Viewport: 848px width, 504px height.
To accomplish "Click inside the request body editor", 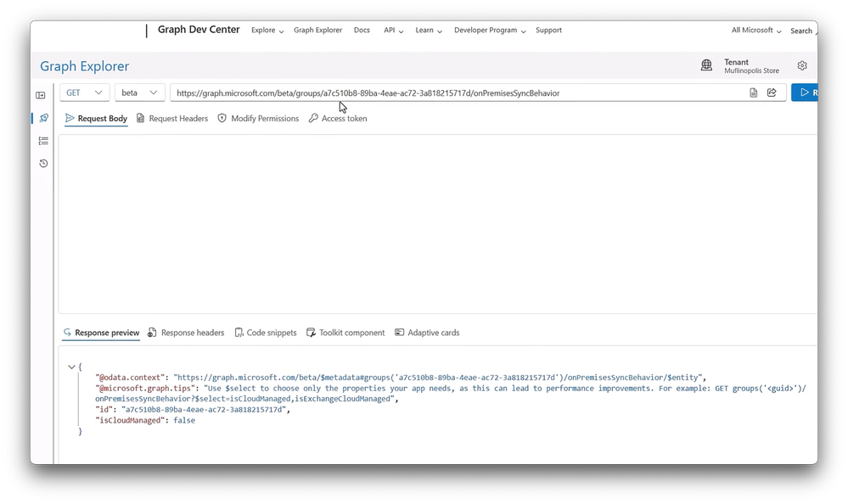I will point(437,223).
